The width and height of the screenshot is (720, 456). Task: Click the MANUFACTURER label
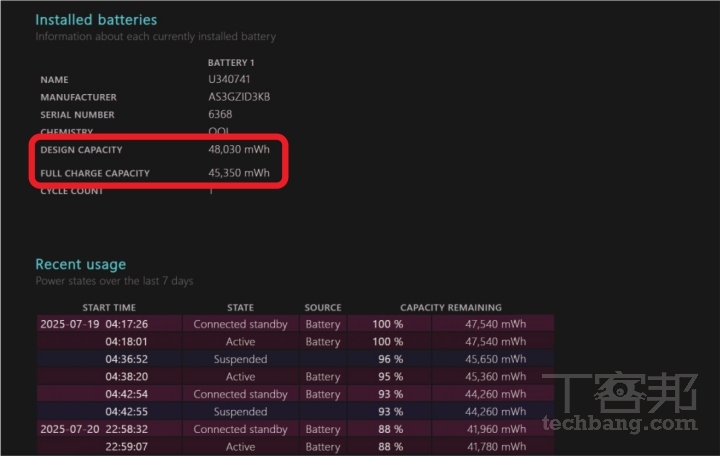tap(78, 98)
